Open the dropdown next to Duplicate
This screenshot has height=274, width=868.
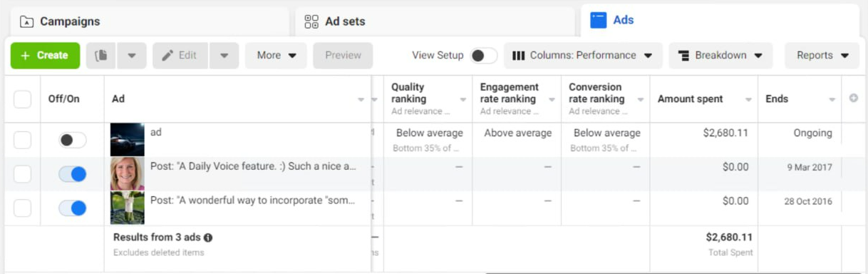coord(131,55)
